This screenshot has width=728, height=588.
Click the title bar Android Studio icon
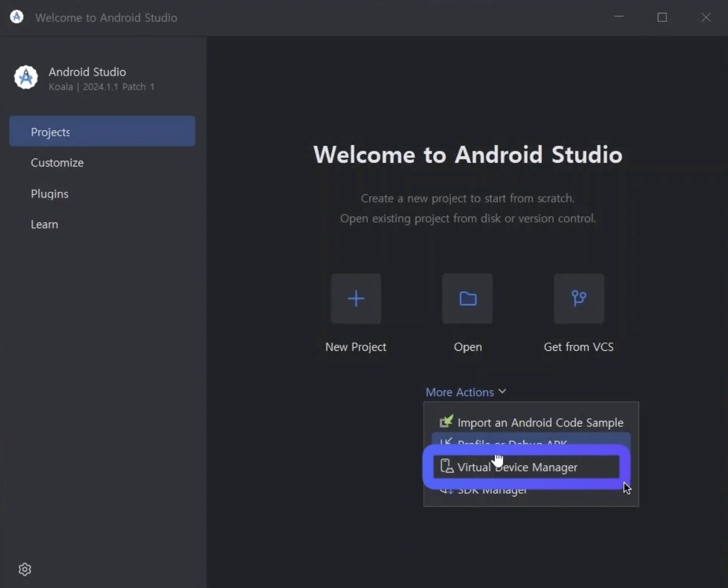pyautogui.click(x=17, y=17)
